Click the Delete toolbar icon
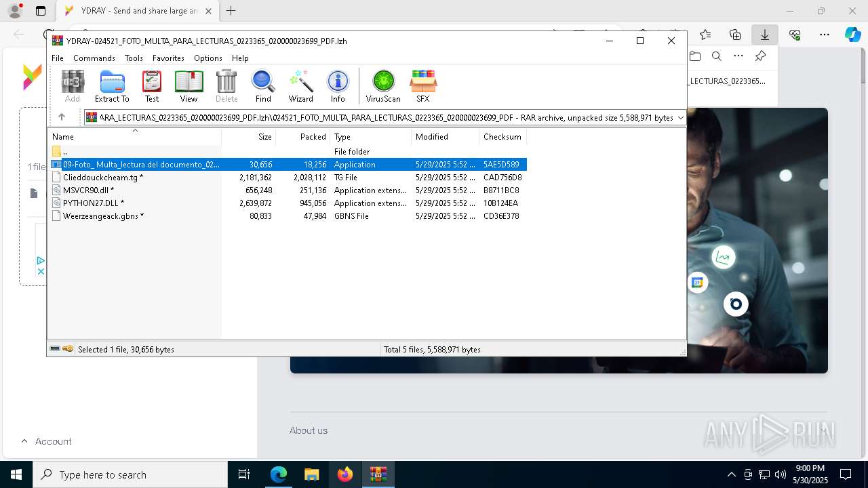 (x=226, y=86)
